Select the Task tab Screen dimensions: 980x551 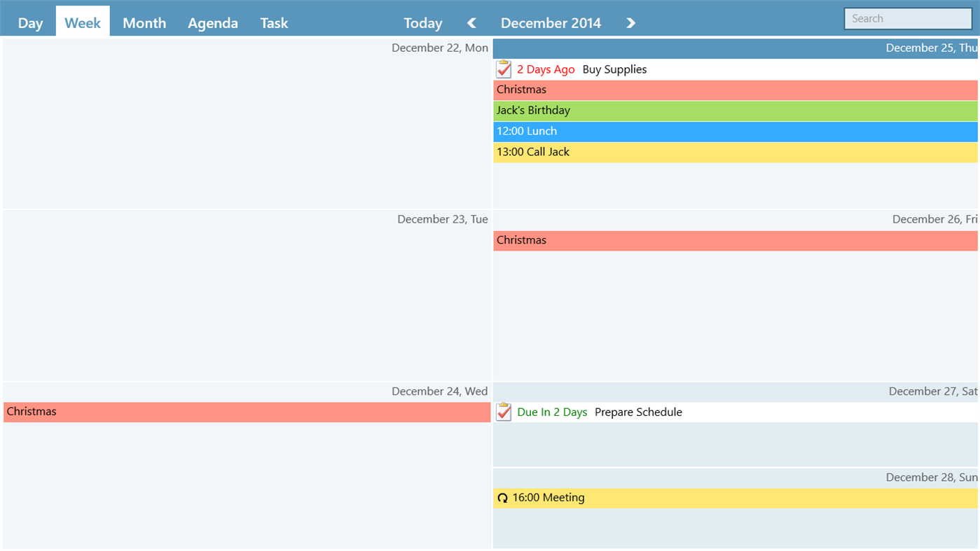273,22
